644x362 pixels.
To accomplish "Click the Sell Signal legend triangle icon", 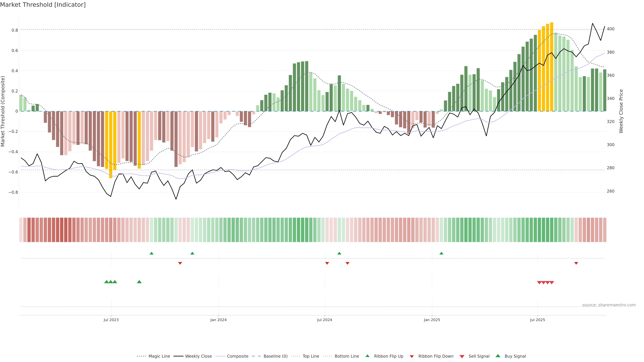I will (462, 356).
